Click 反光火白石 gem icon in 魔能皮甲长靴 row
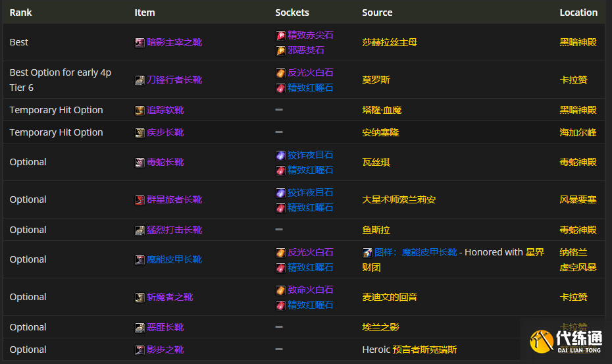The height and width of the screenshot is (364, 612). pyautogui.click(x=280, y=253)
